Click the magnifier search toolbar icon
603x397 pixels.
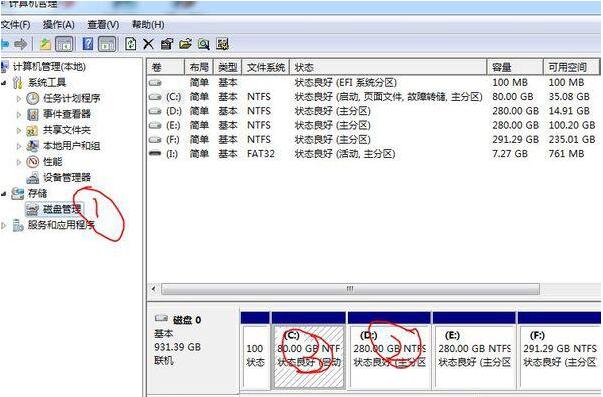203,44
